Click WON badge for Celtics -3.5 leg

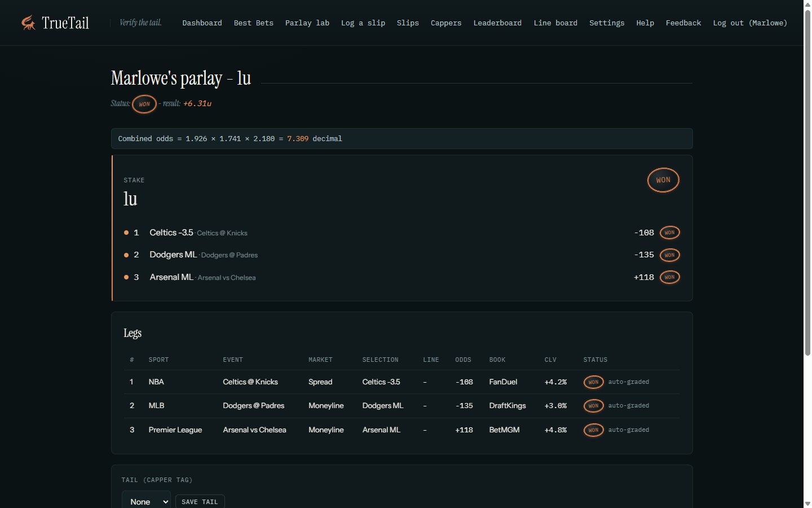(670, 233)
